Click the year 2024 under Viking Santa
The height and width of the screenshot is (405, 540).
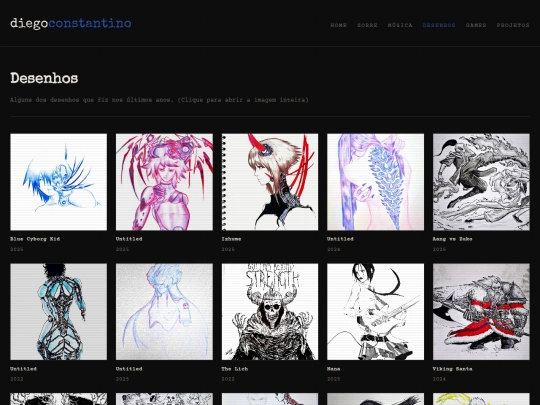pos(439,379)
